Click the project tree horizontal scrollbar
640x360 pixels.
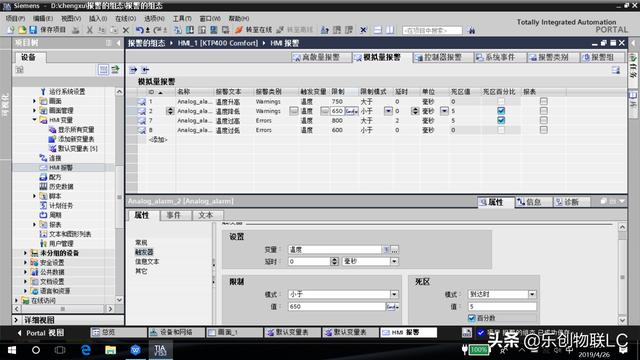[63, 309]
